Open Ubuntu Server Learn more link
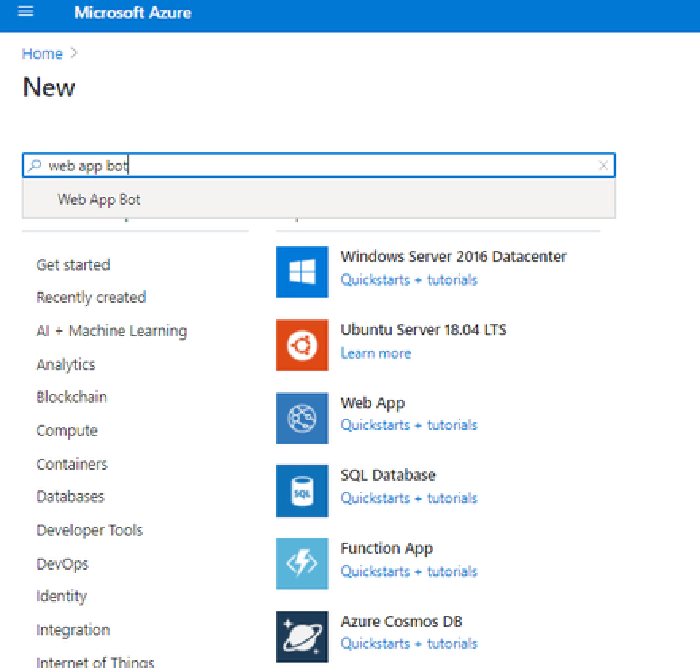The width and height of the screenshot is (700, 668). coord(375,353)
